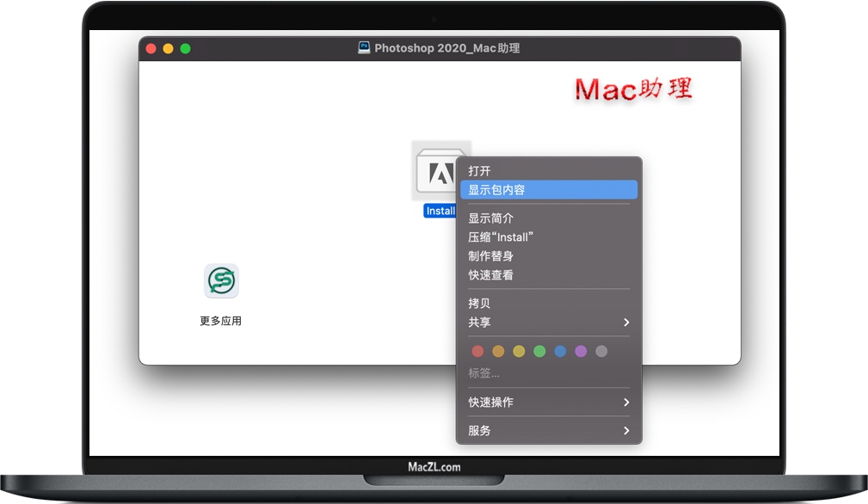Image resolution: width=868 pixels, height=504 pixels.
Task: Open the 更多应用 green app icon
Action: point(221,281)
